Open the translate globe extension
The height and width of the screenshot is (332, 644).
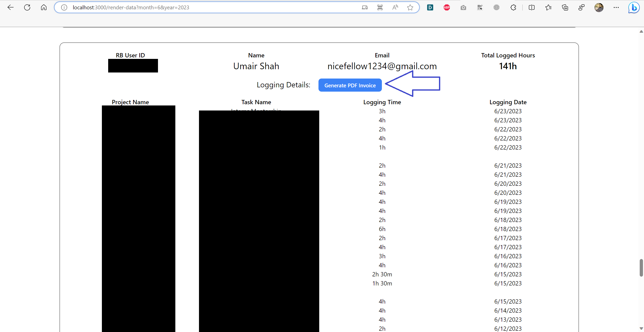(x=496, y=7)
